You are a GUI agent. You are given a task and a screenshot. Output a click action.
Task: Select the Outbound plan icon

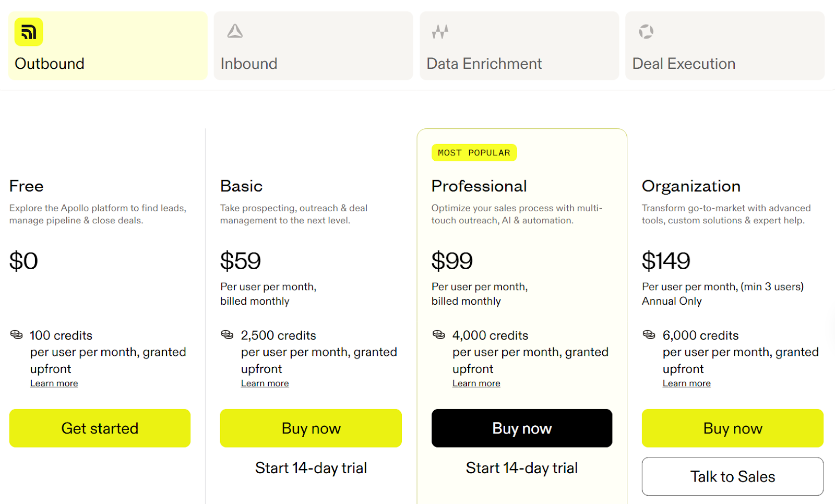[x=28, y=32]
